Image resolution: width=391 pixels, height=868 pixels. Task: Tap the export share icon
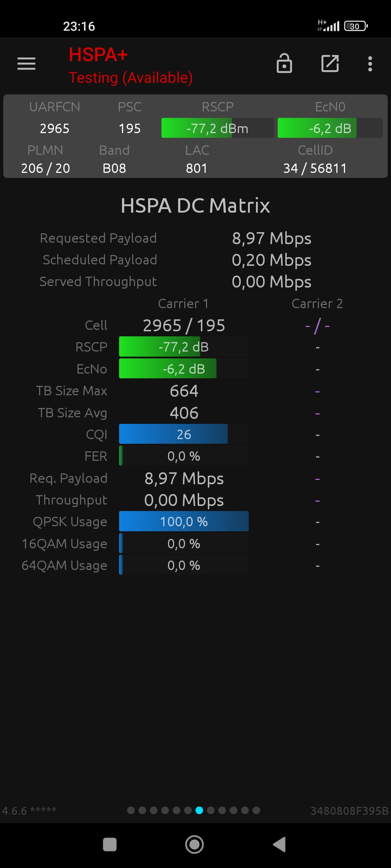pos(330,64)
